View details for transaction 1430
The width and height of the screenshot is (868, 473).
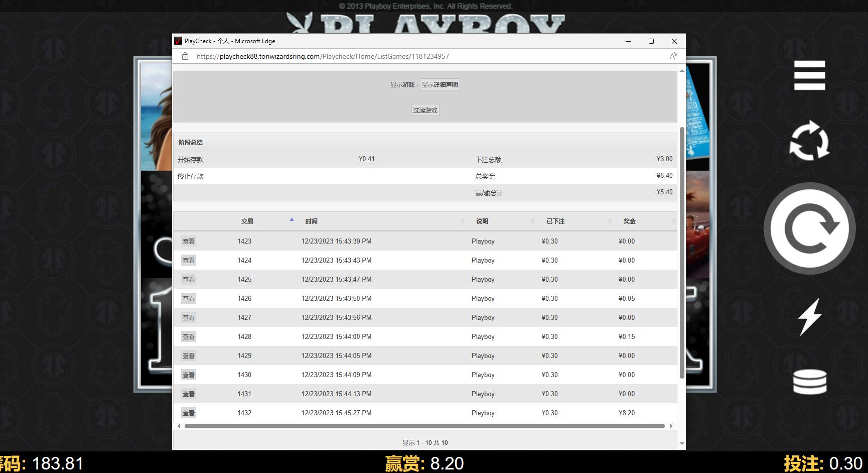pos(189,375)
